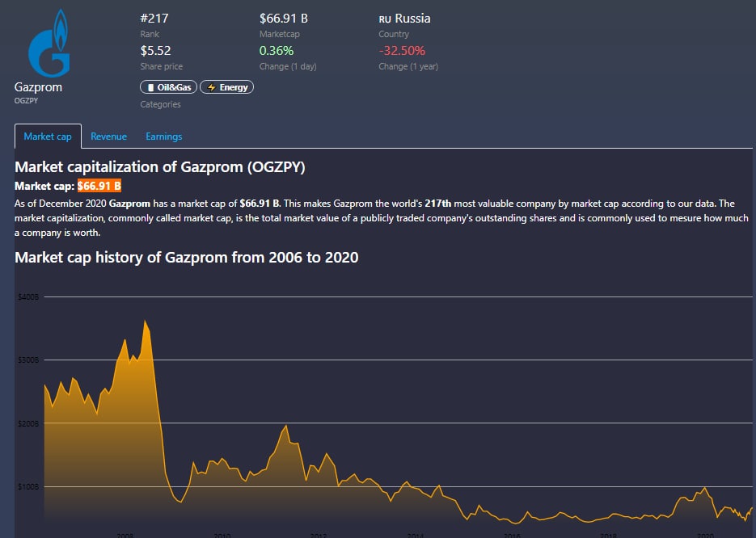This screenshot has width=756, height=538.
Task: Open the Oil&Gas category tag
Action: click(x=168, y=87)
